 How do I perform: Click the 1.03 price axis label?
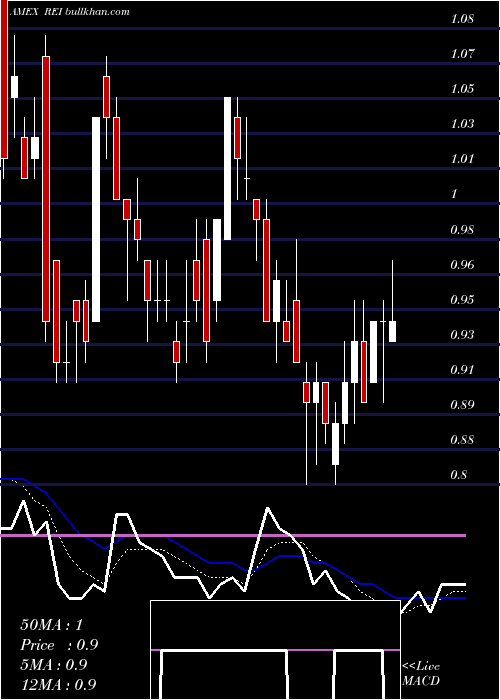click(462, 125)
